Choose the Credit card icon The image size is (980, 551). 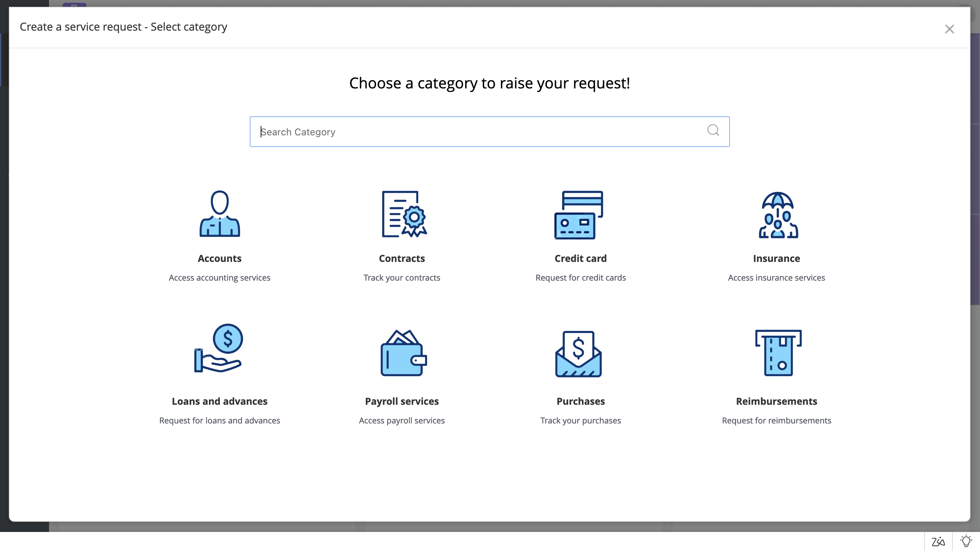[x=578, y=215]
